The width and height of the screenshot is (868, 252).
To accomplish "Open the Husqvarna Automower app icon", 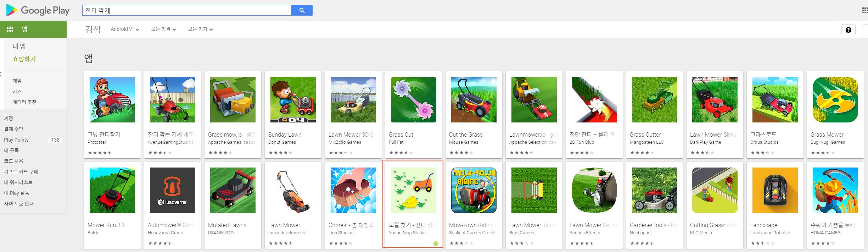I will click(173, 190).
